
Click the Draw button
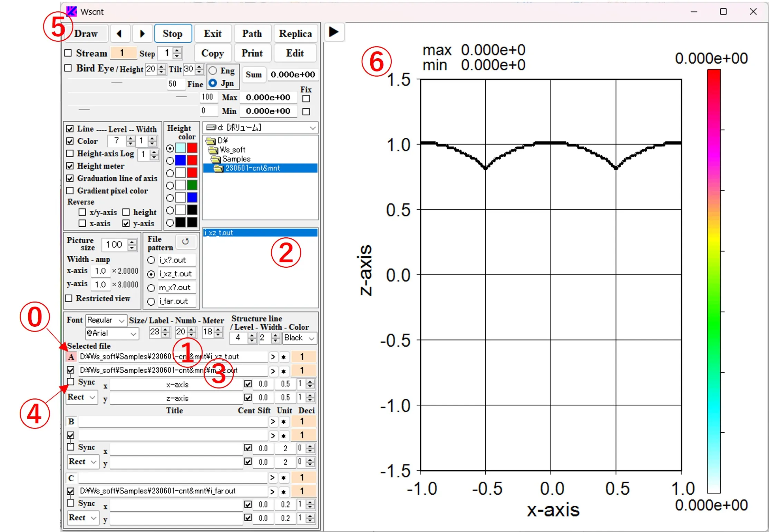[x=86, y=33]
